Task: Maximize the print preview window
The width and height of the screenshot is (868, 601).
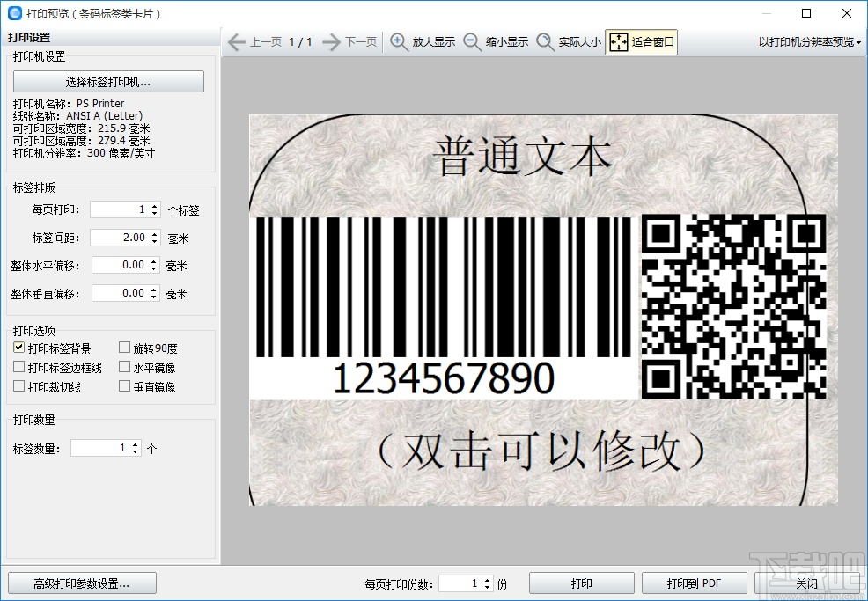Action: tap(806, 12)
